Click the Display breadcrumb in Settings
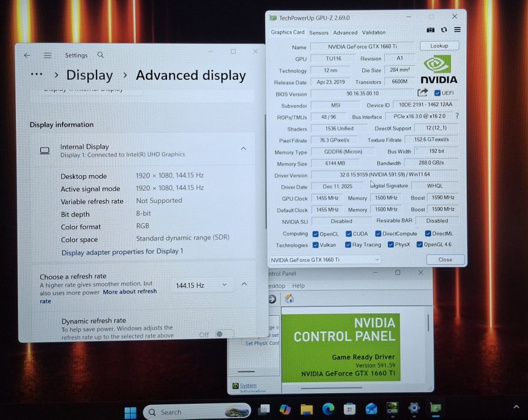This screenshot has width=528, height=420. 90,75
